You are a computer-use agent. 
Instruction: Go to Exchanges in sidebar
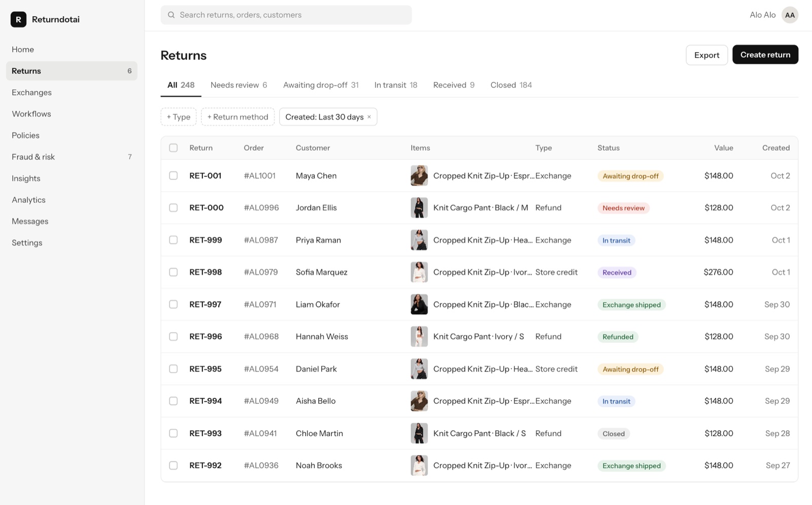(x=72, y=92)
